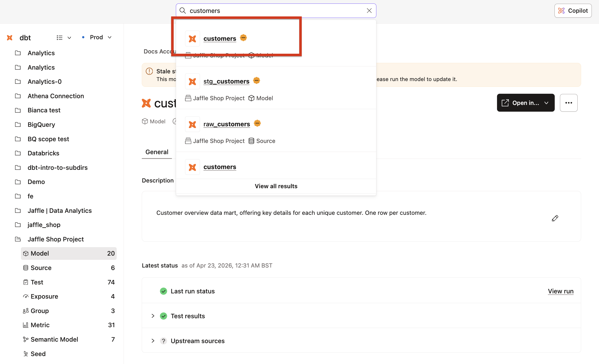This screenshot has width=599, height=364.
Task: Select the Model resource cube icon
Action: pyautogui.click(x=26, y=253)
